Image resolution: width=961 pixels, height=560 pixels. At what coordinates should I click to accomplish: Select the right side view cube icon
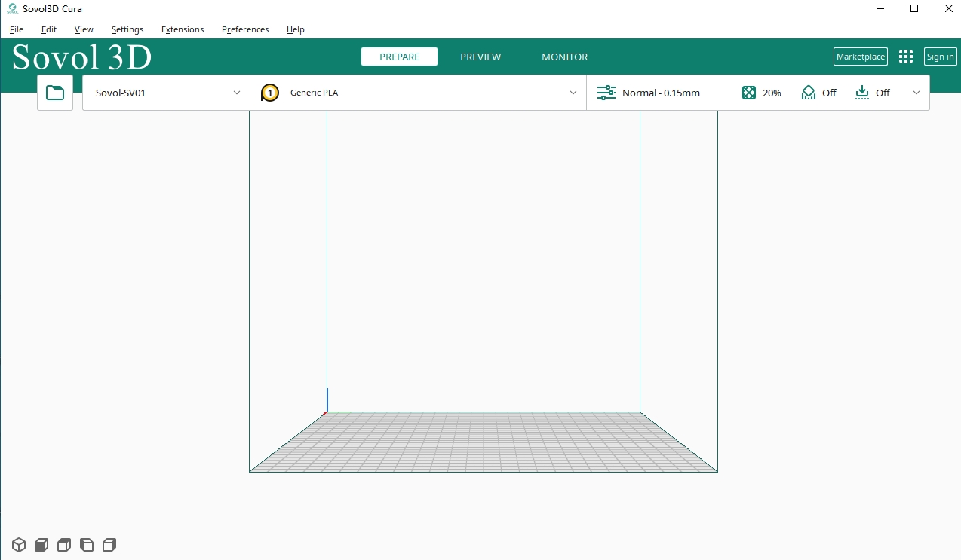click(x=109, y=544)
